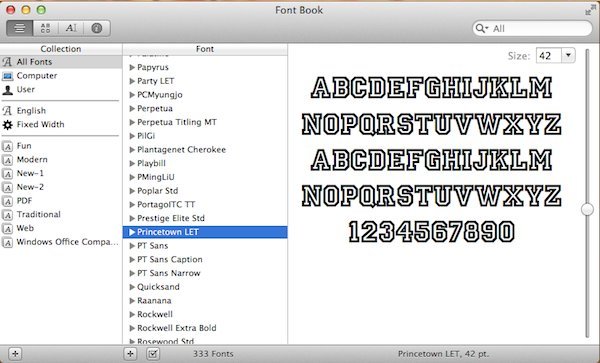The width and height of the screenshot is (600, 363).
Task: Select PortagoITC TT font name
Action: pyautogui.click(x=166, y=205)
